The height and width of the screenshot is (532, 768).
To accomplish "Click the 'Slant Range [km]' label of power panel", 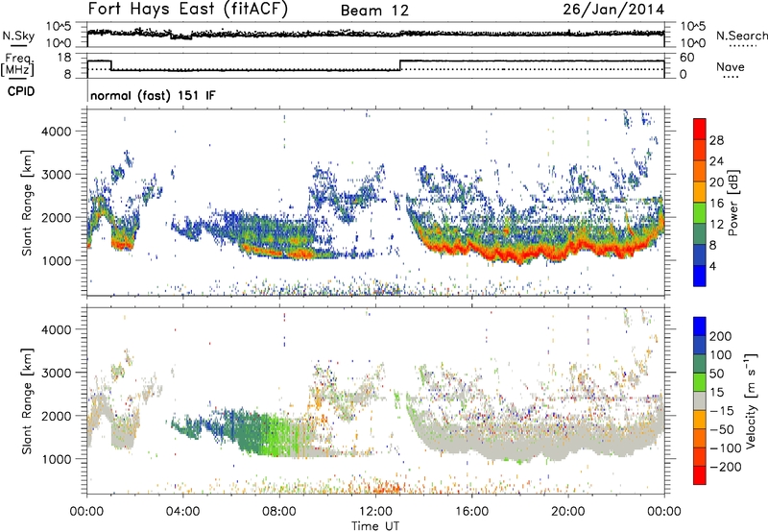I will [x=27, y=203].
